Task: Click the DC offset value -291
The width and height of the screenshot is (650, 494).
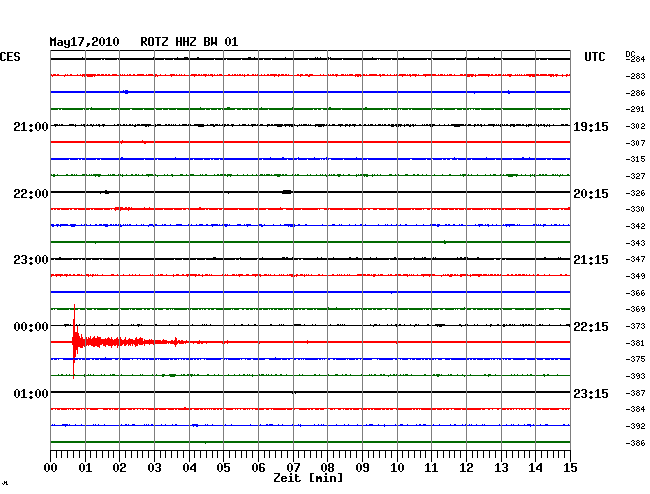Action: click(x=635, y=109)
